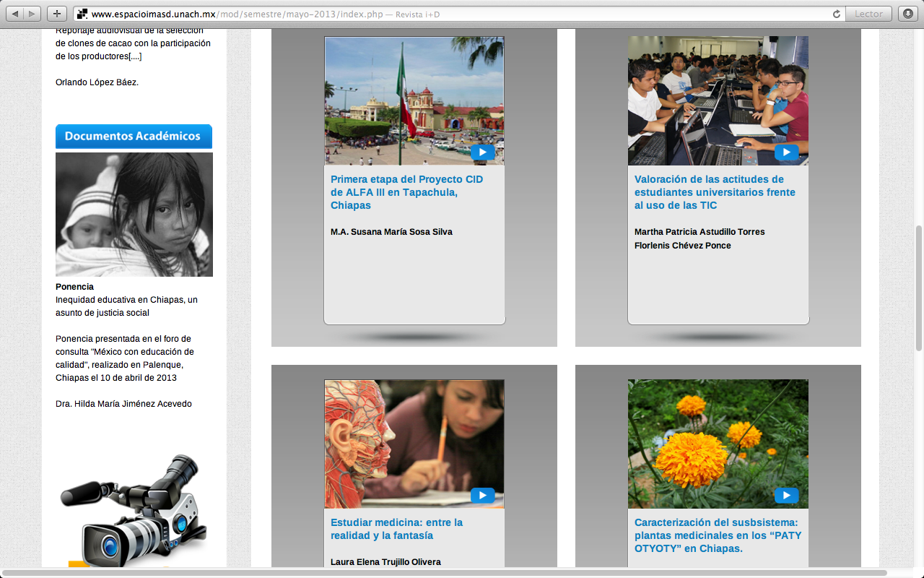Select author Laura Elena Trujillo Olivera
The height and width of the screenshot is (578, 924).
(385, 562)
